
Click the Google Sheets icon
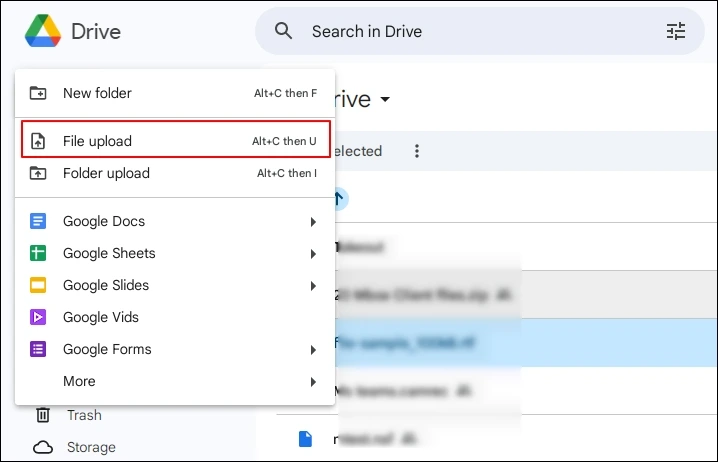click(38, 253)
